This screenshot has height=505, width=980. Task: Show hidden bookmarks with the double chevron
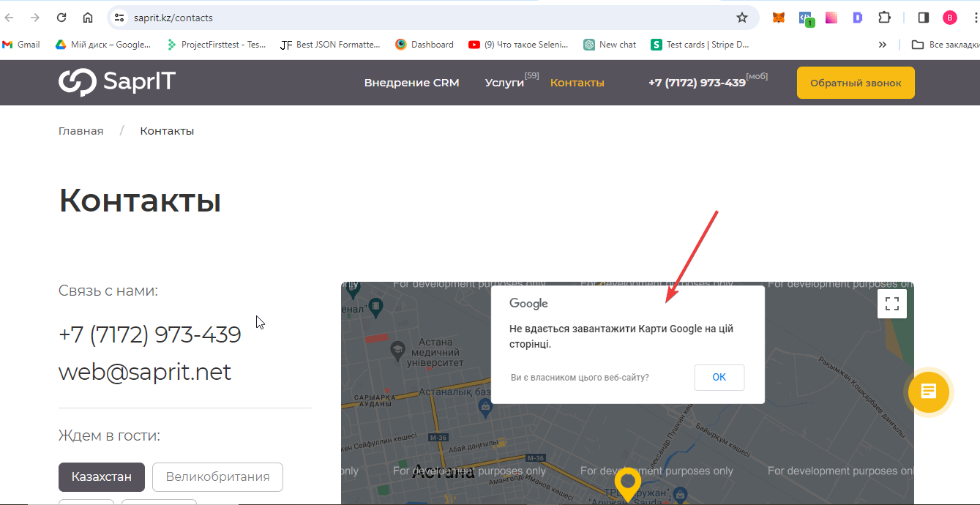[883, 45]
